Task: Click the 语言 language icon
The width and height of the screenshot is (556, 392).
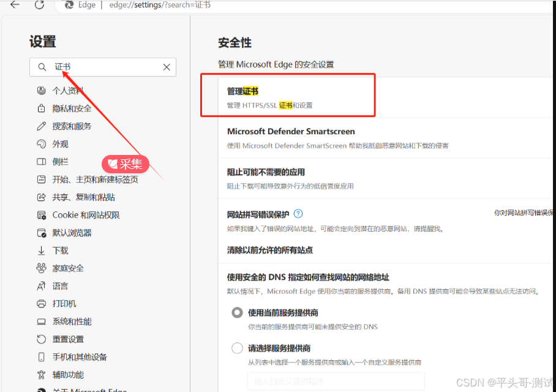Action: point(41,286)
